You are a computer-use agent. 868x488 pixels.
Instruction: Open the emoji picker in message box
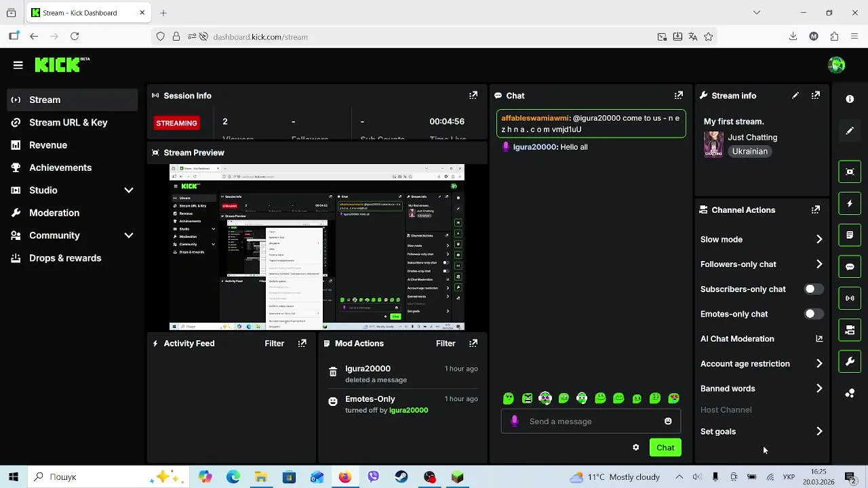(668, 422)
